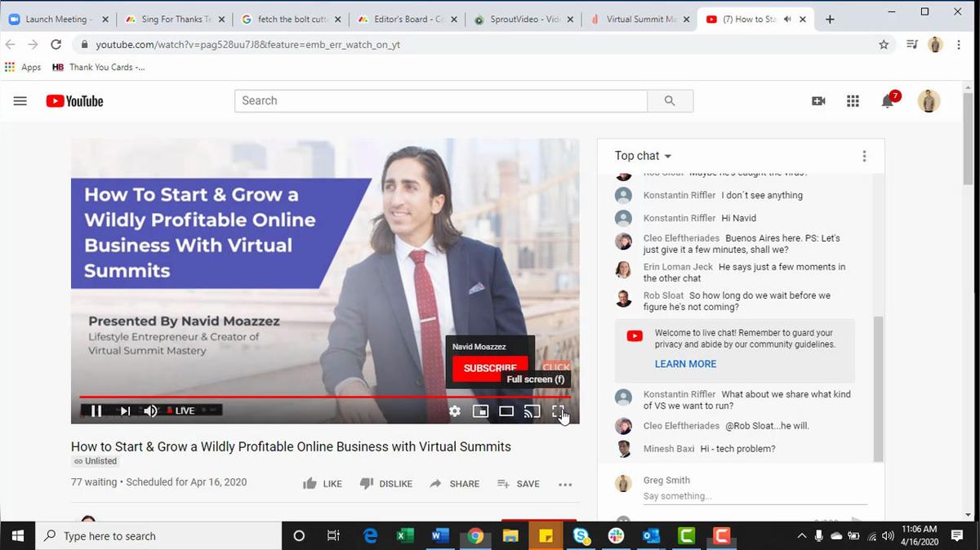Open Slack from taskbar

pos(617,536)
